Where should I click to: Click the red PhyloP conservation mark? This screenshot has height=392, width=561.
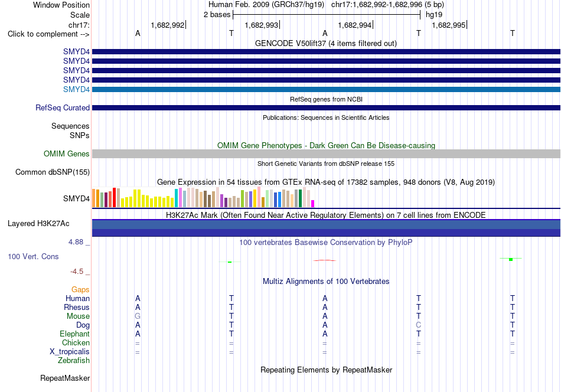point(325,260)
